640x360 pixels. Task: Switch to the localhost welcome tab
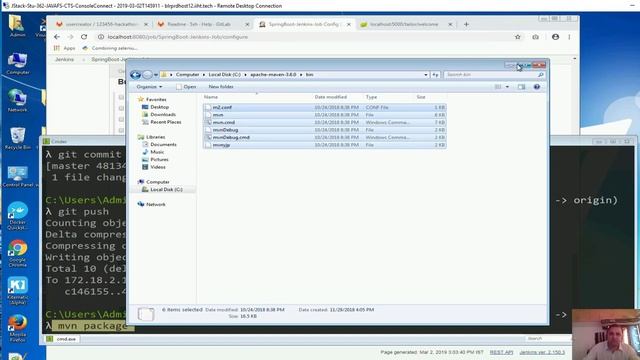(x=406, y=24)
